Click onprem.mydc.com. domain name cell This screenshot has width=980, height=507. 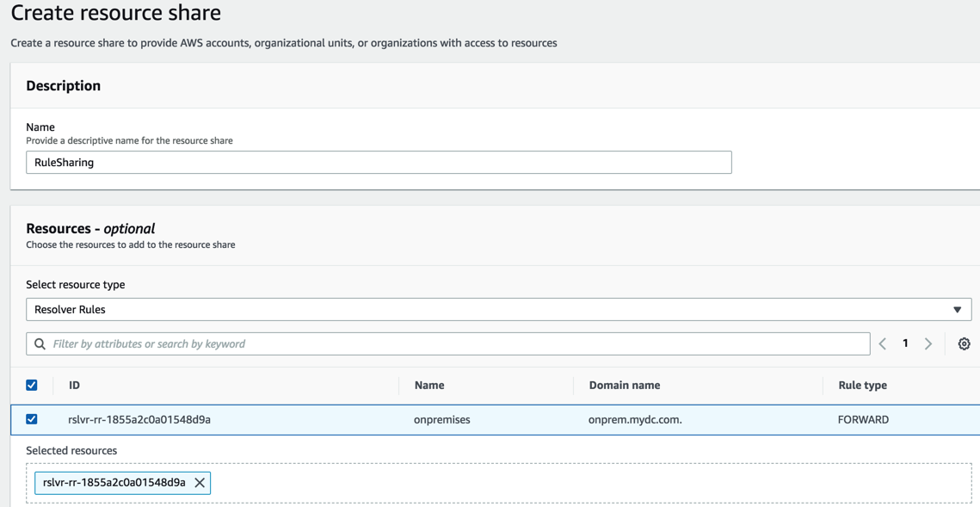[635, 419]
